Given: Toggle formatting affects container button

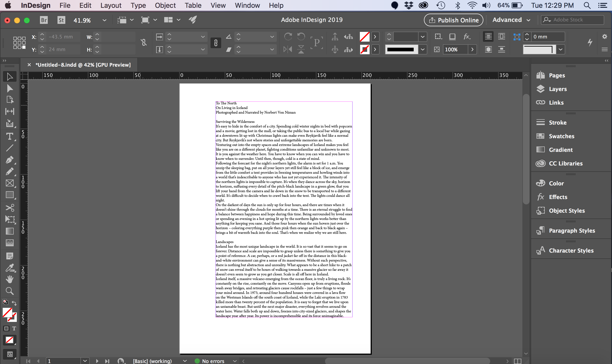Looking at the screenshot, I should click(x=6, y=328).
